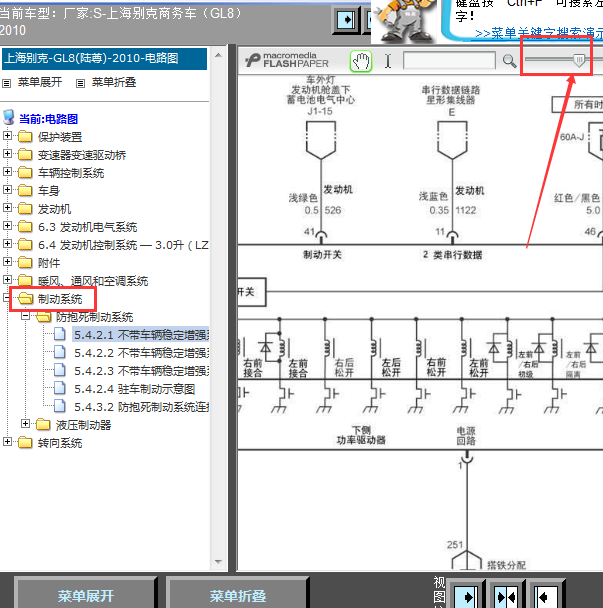
Task: Click 菜单折叠 at top of tree panel
Action: point(114,82)
